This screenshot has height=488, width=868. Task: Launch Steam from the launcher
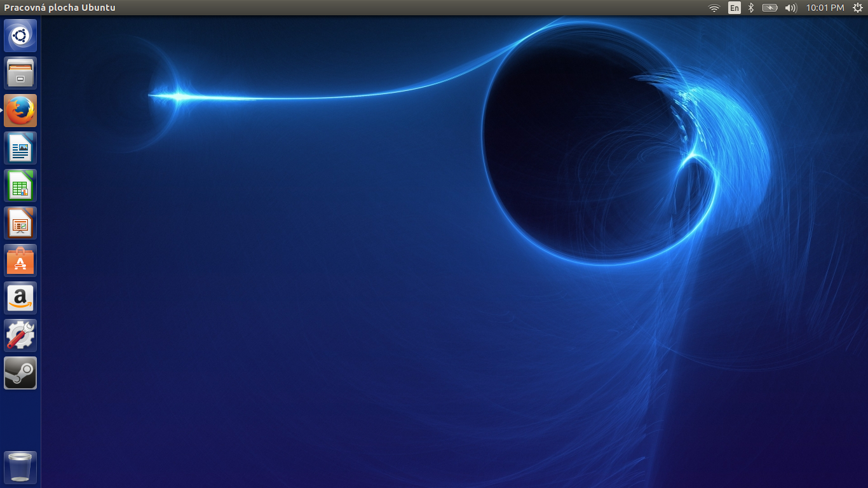(x=20, y=373)
